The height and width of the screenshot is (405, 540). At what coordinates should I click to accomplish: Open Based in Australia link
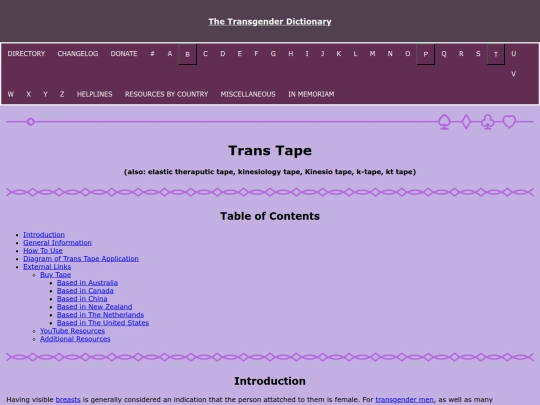coord(87,283)
